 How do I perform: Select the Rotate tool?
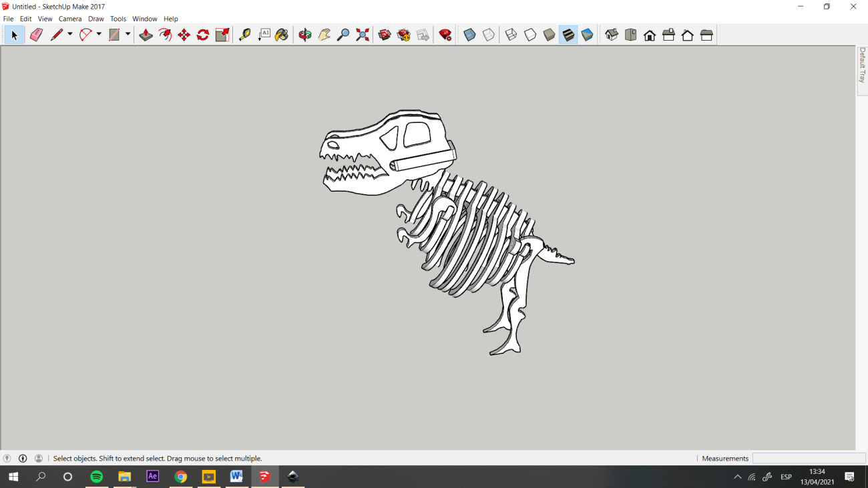coord(203,35)
